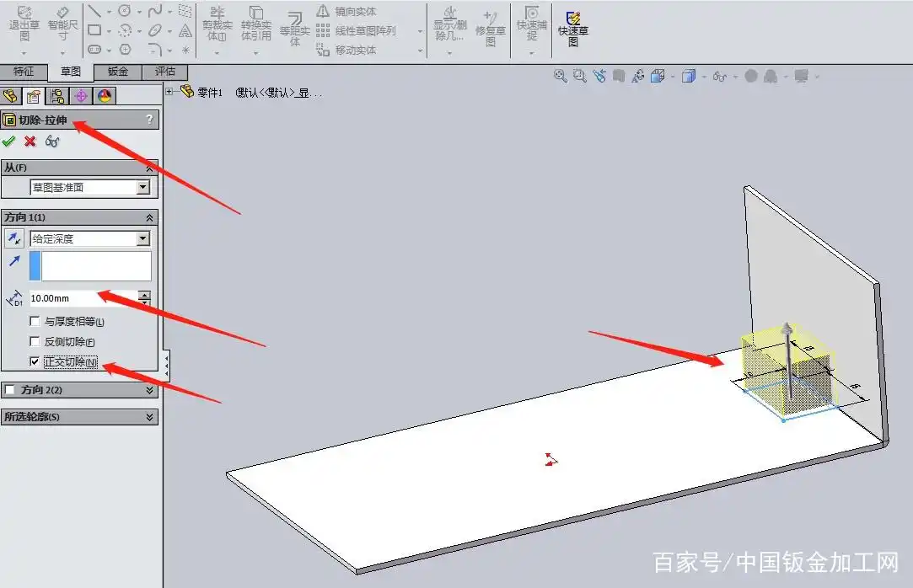Enable the 与厚度相等(L) checkbox
Screen dimensions: 913x588
pyautogui.click(x=35, y=321)
